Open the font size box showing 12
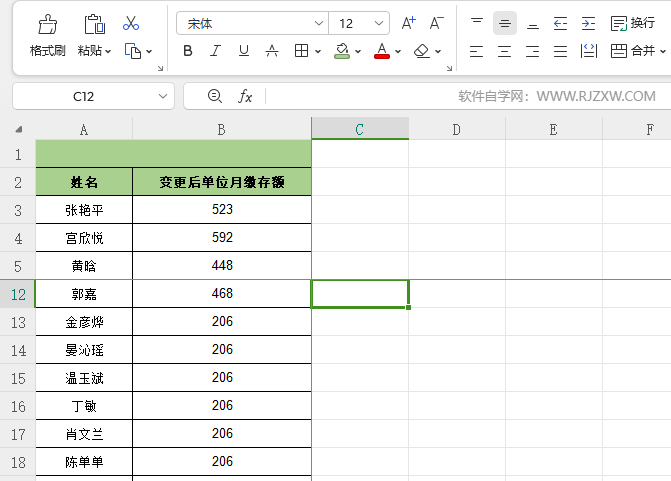Image resolution: width=671 pixels, height=481 pixels. [x=359, y=23]
